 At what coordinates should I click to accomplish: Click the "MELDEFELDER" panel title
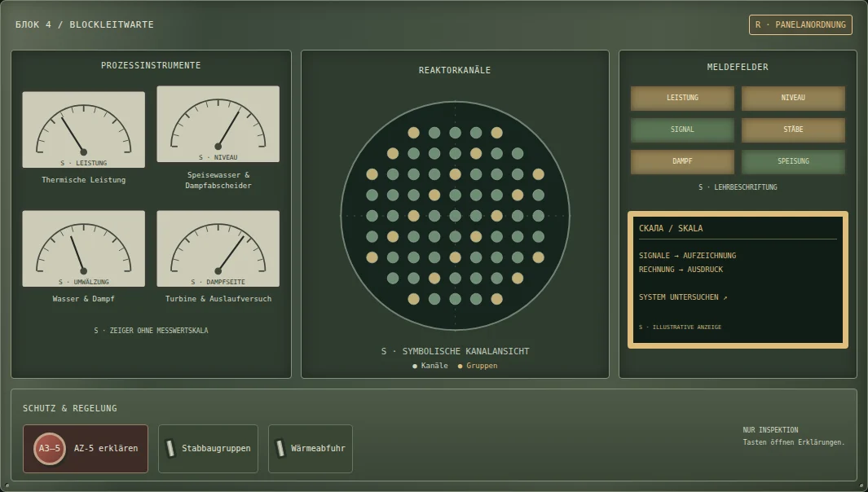[738, 67]
